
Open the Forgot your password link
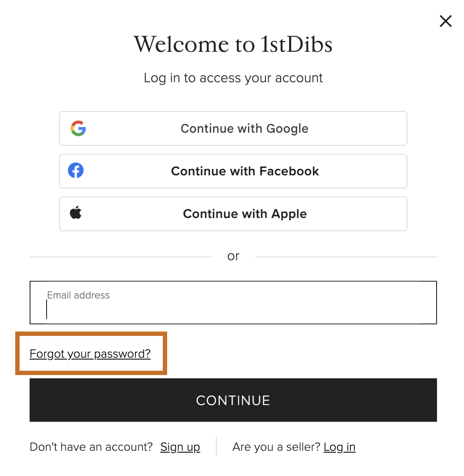[90, 354]
